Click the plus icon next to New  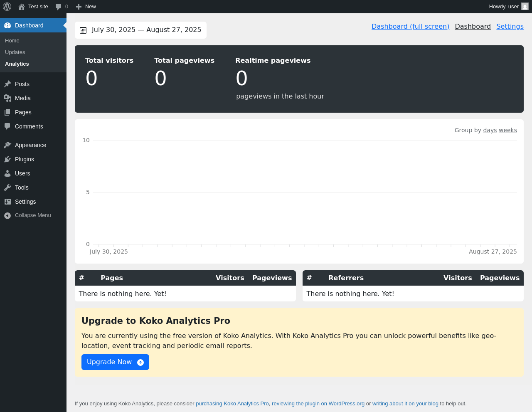tap(79, 7)
